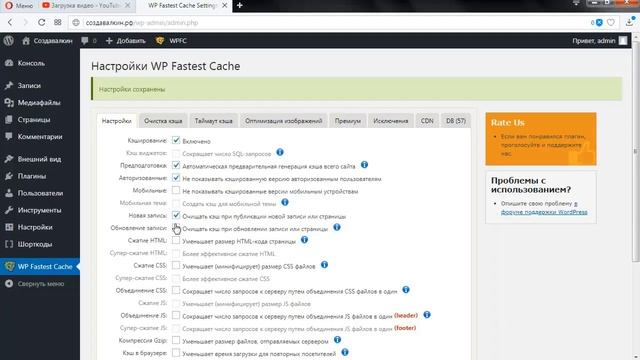Click info icon beside Предподготовка option

point(364,164)
